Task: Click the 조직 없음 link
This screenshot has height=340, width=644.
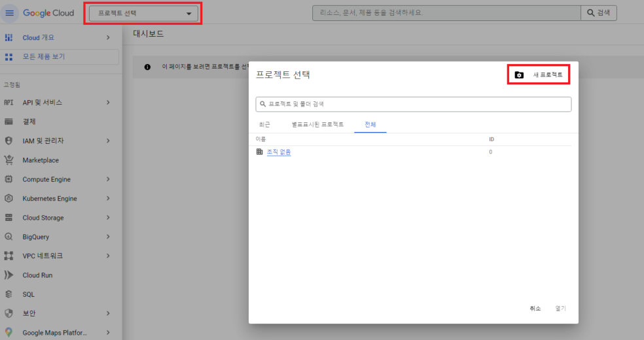Action: click(x=279, y=152)
